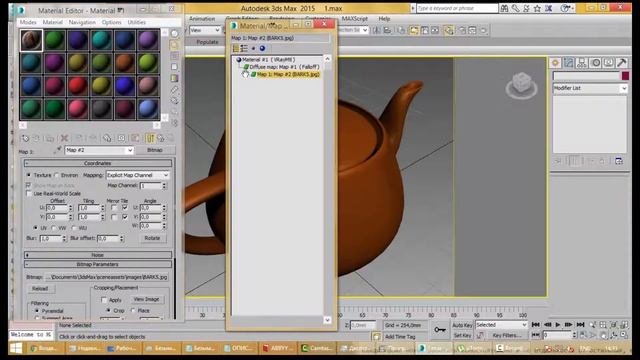Open the Modes menu in Material Editor
Screen dimensions: 640x360
(x=28, y=22)
